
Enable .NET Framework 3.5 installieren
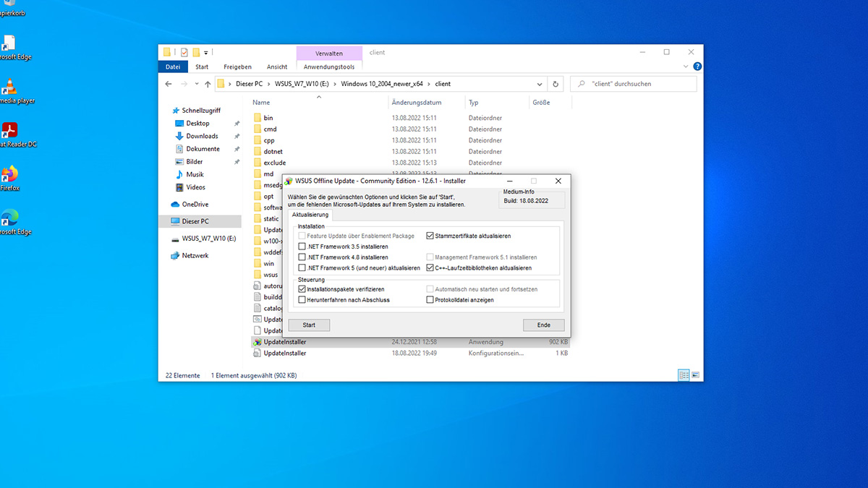tap(302, 247)
